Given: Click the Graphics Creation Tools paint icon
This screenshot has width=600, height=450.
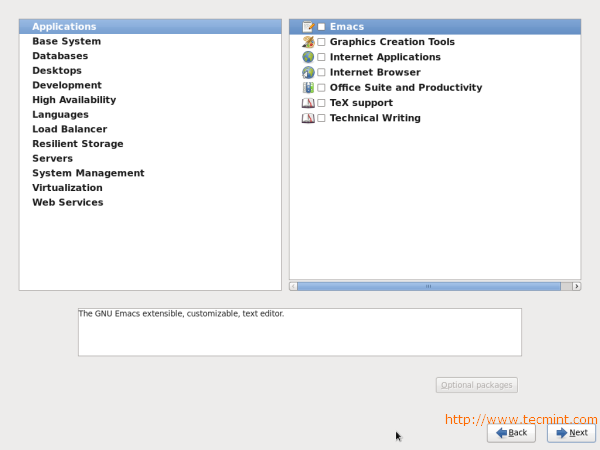Looking at the screenshot, I should (x=308, y=42).
